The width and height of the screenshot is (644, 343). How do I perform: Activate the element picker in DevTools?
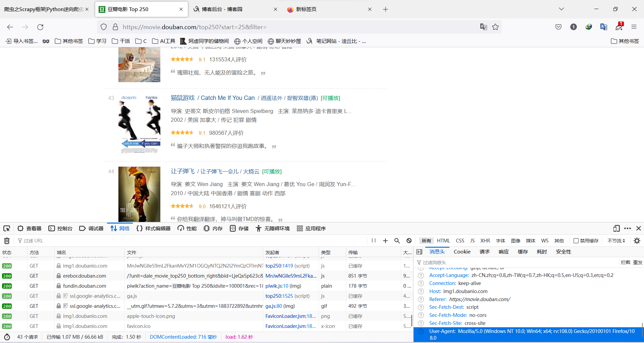(7, 228)
